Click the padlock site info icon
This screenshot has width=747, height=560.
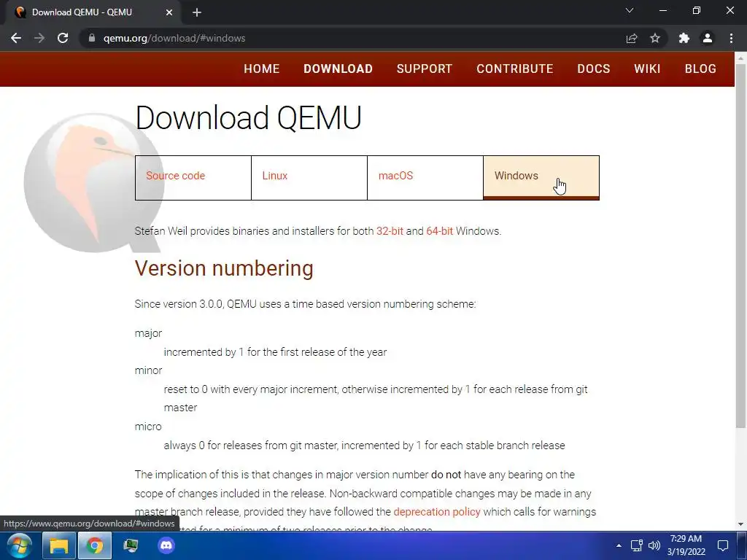tap(92, 38)
